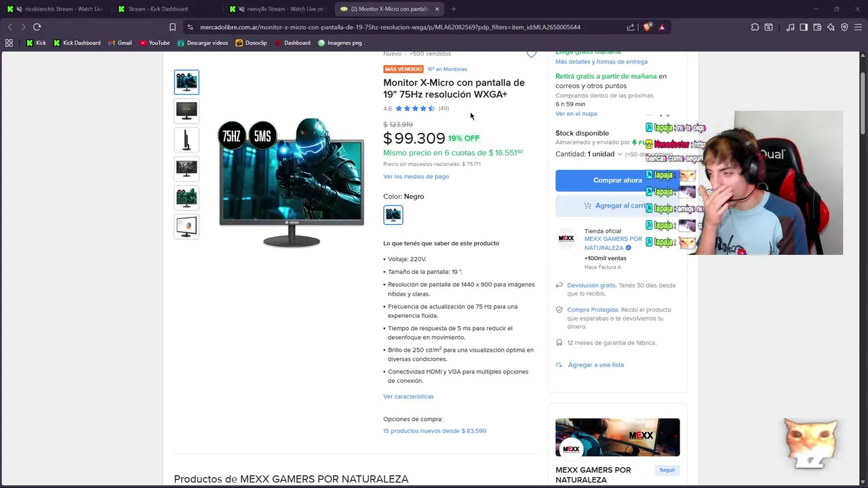
Task: Switch to nicobianchix Stream tab
Action: pos(54,9)
